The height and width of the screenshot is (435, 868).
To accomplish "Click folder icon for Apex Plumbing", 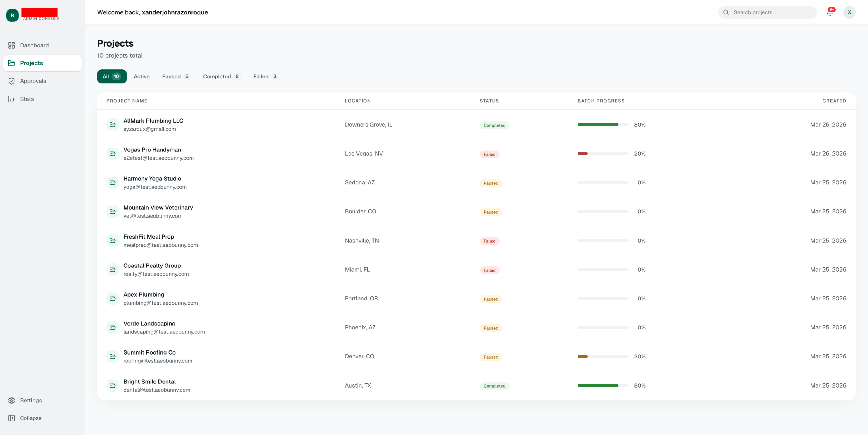I will tap(113, 298).
